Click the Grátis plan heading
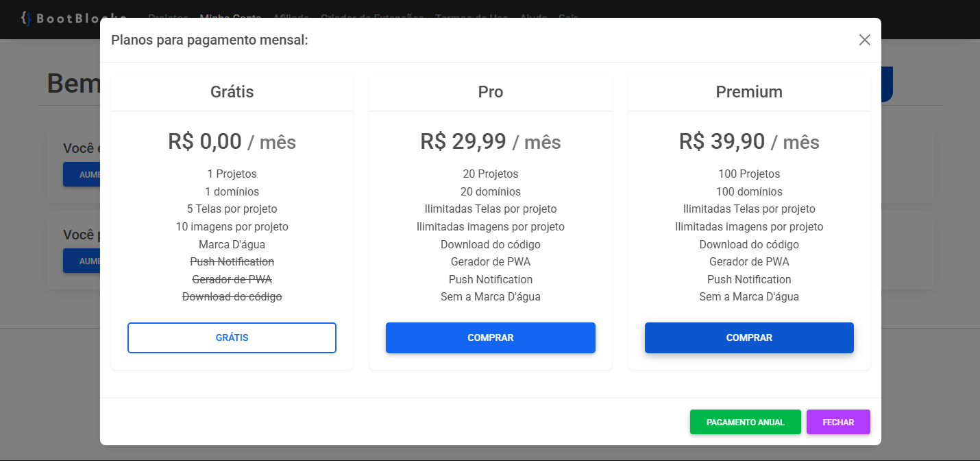The width and height of the screenshot is (980, 461). (x=232, y=92)
